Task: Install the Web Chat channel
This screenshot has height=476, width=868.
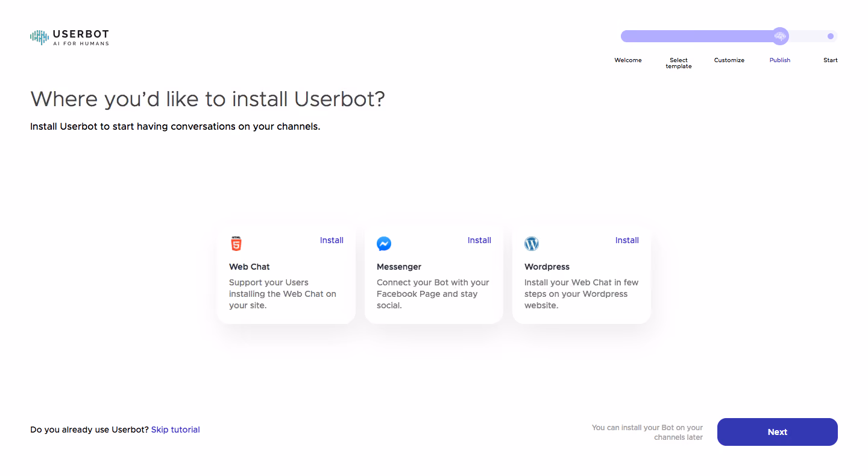Action: tap(332, 240)
